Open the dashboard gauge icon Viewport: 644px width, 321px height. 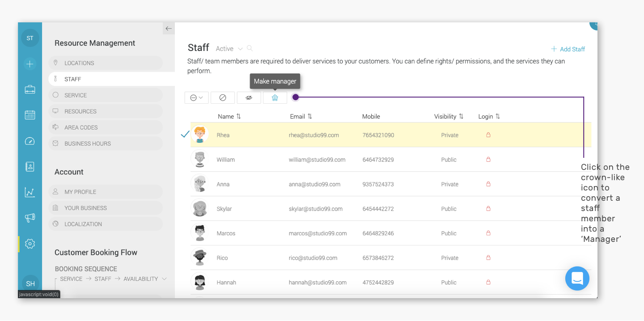[30, 141]
